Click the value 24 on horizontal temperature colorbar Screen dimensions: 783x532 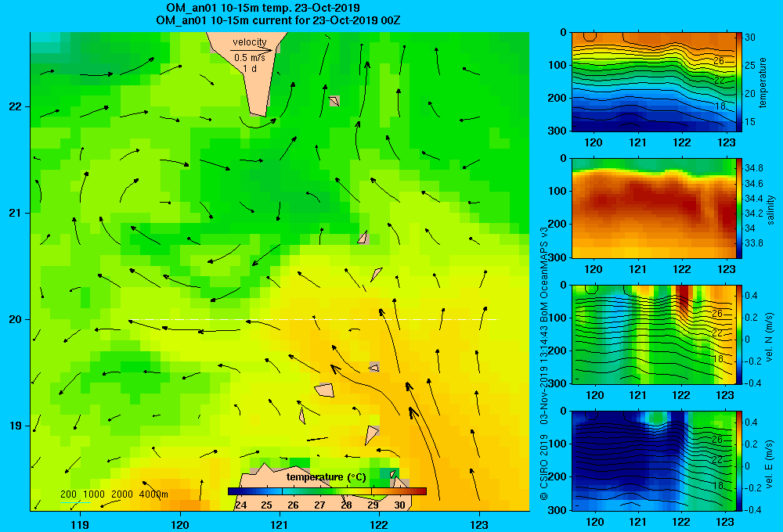[x=240, y=505]
